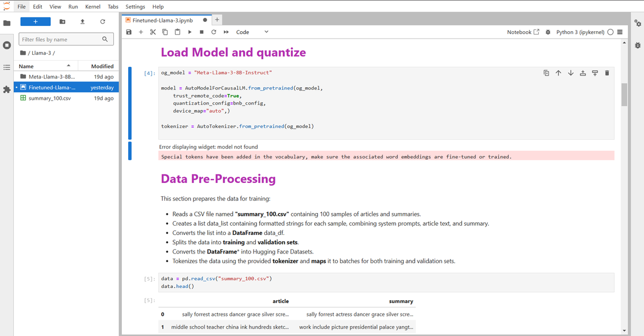
Task: Open the Settings menu
Action: pyautogui.click(x=135, y=6)
